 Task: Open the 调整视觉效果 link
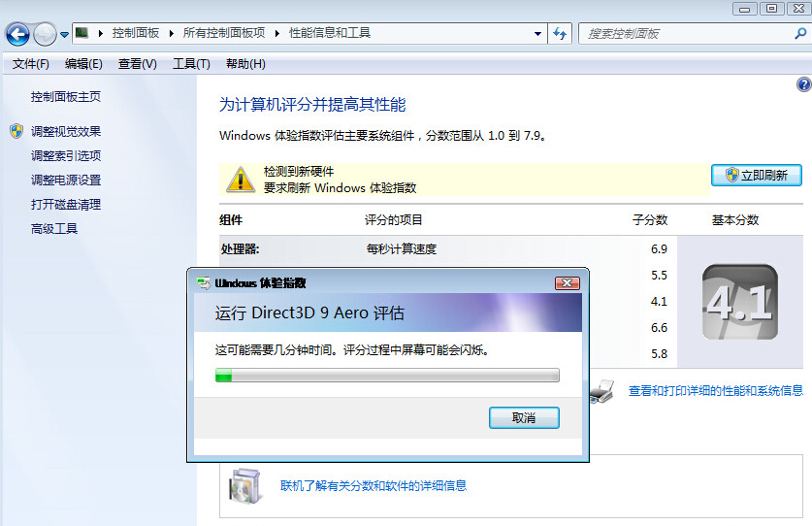[x=65, y=131]
